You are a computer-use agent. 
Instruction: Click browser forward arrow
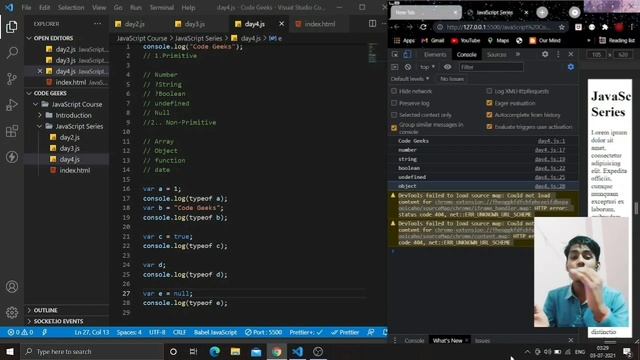409,27
